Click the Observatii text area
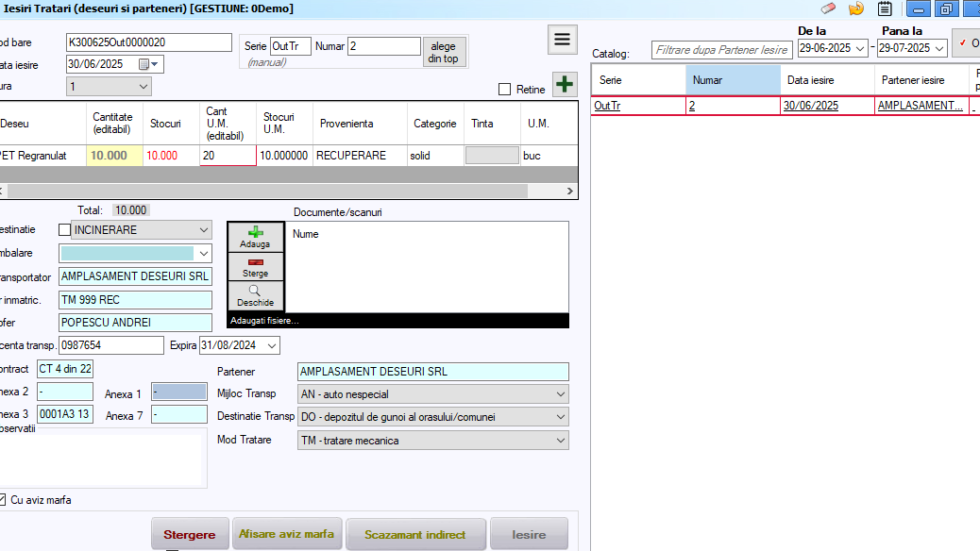This screenshot has width=980, height=551. 103,458
